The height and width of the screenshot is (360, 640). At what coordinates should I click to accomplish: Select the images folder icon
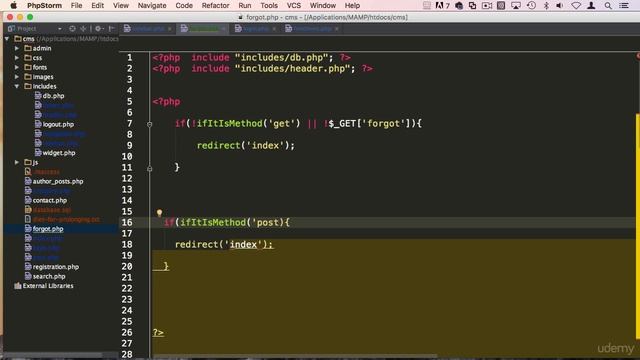(28, 77)
